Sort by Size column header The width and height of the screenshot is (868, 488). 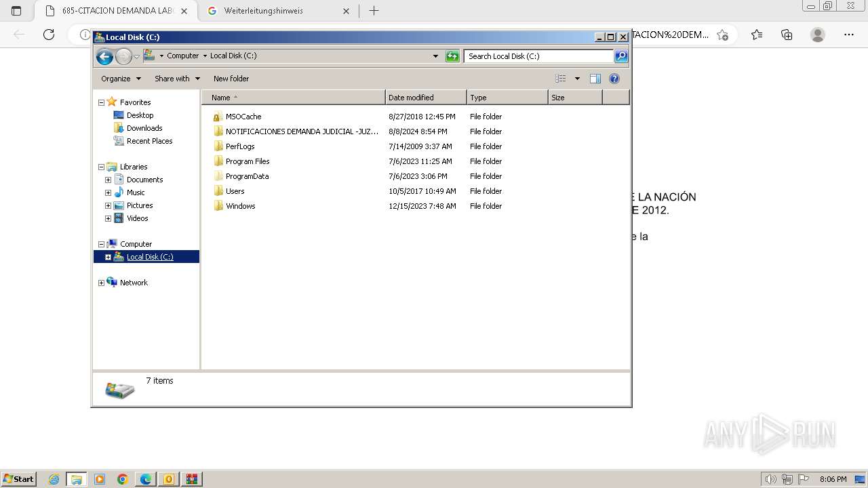pyautogui.click(x=575, y=98)
